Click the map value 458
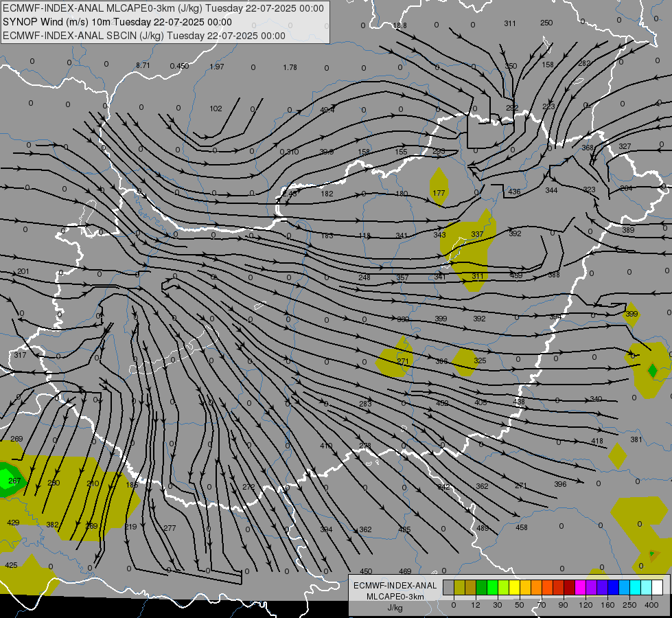Viewport: 672px width, 618px height. click(522, 527)
